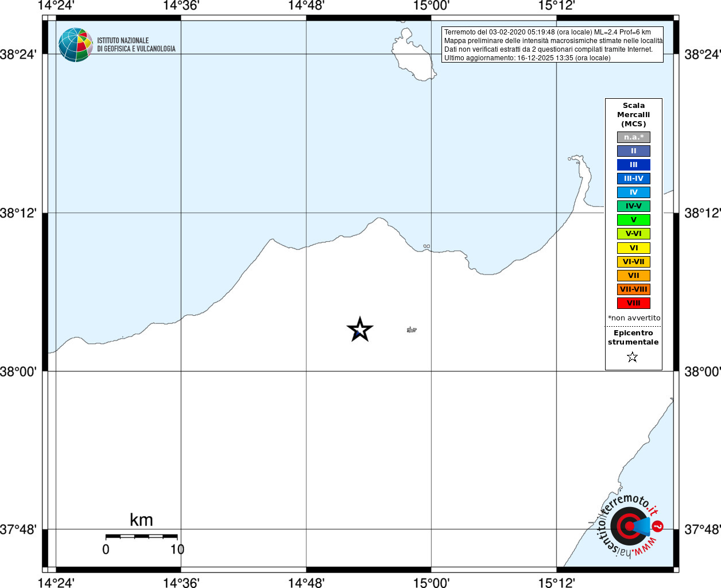
Task: Click the 'Mappa preliminare delle intensità' line
Action: tap(553, 41)
